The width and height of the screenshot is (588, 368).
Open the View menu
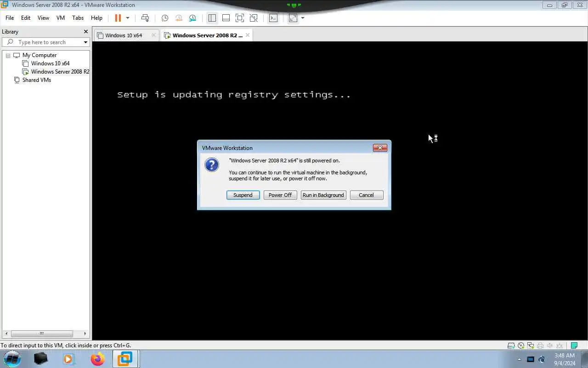coord(43,18)
